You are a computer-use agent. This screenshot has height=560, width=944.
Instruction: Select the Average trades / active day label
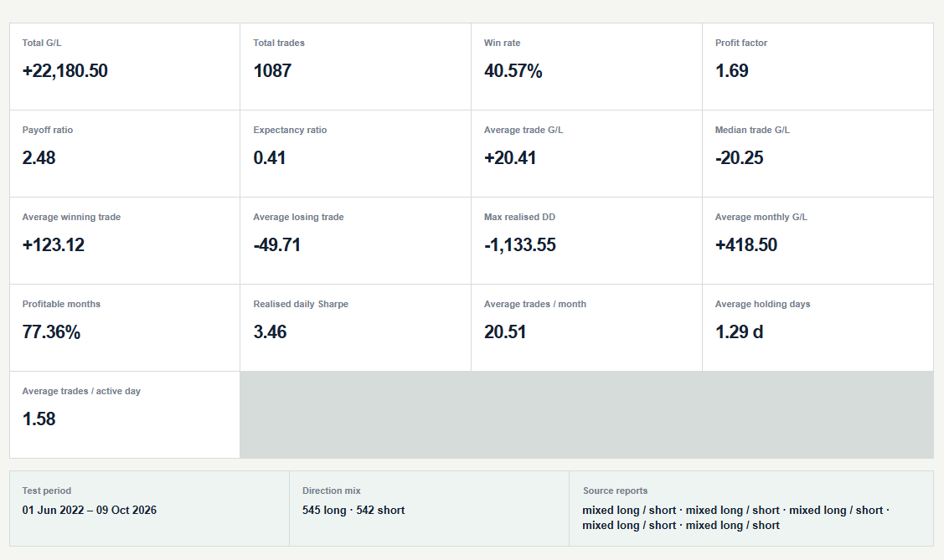tap(81, 391)
